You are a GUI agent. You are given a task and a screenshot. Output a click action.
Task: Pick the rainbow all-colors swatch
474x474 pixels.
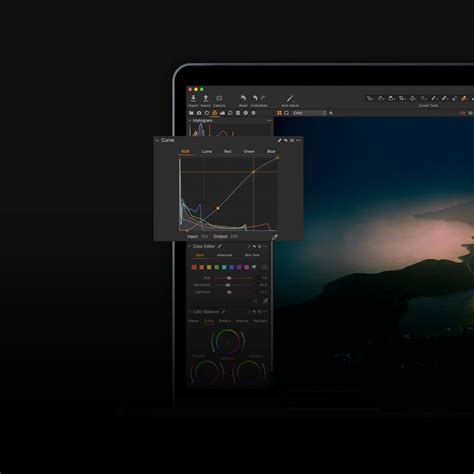tap(254, 267)
